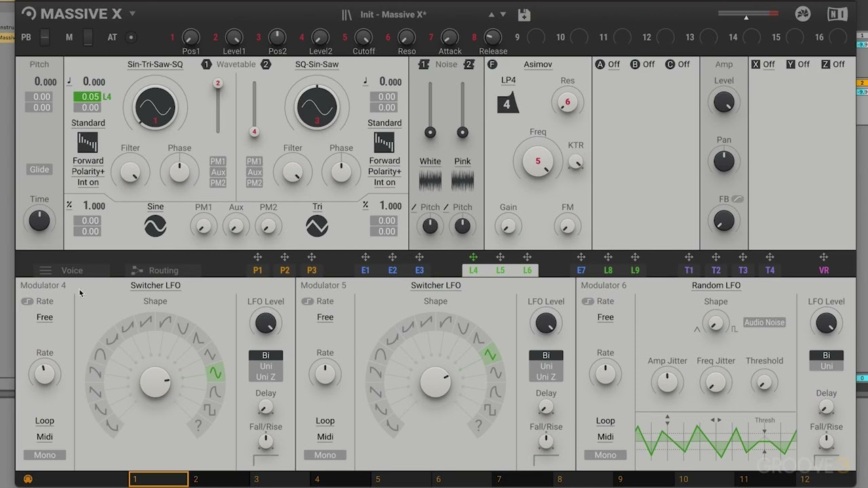Select the LP4 filter mode icon
868x488 pixels.
click(x=508, y=103)
